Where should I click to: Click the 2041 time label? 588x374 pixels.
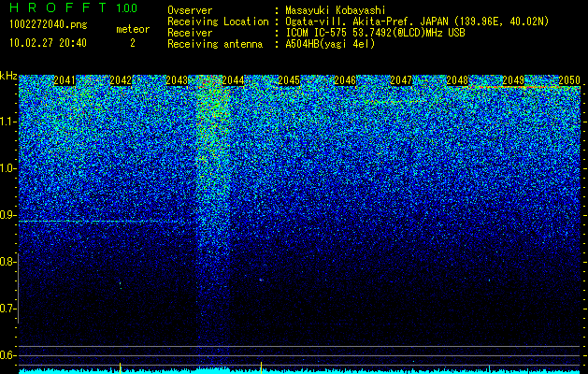tap(65, 80)
